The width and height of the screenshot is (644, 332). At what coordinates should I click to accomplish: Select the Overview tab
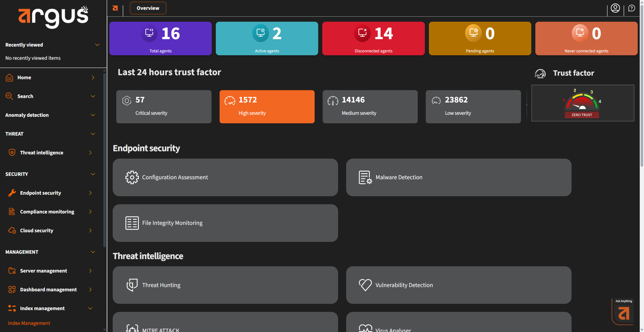pyautogui.click(x=148, y=8)
